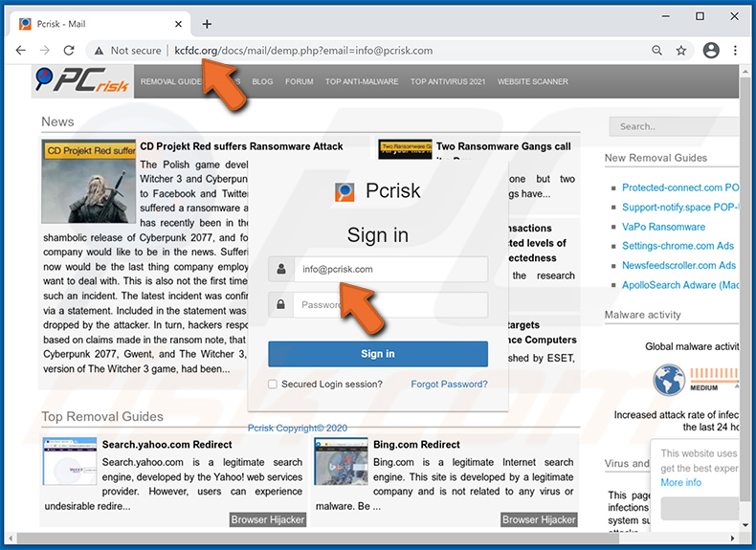Click the user icon beside email field
Viewport: 756px width, 550px height.
[x=281, y=269]
